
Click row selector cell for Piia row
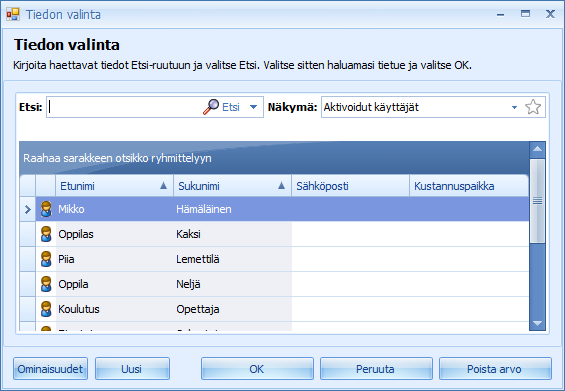[x=28, y=259]
